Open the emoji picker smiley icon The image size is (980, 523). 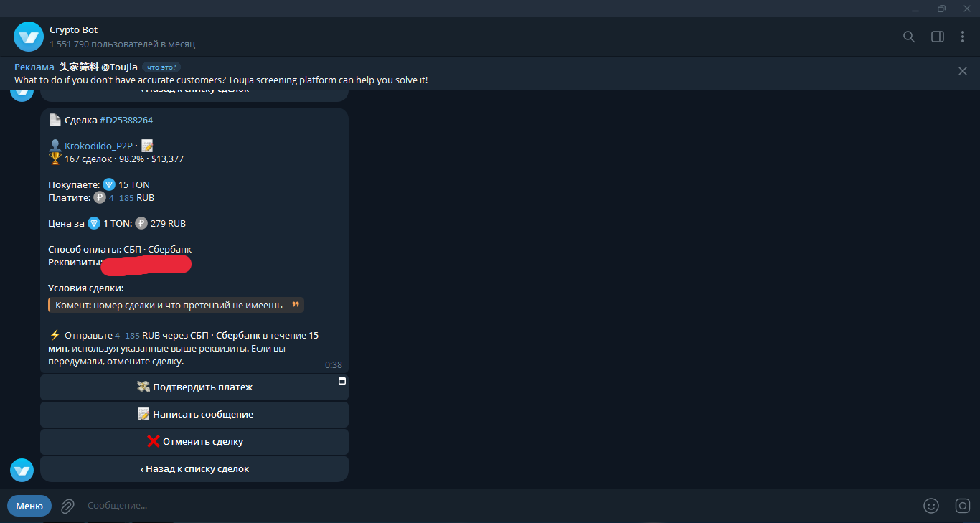coord(931,506)
